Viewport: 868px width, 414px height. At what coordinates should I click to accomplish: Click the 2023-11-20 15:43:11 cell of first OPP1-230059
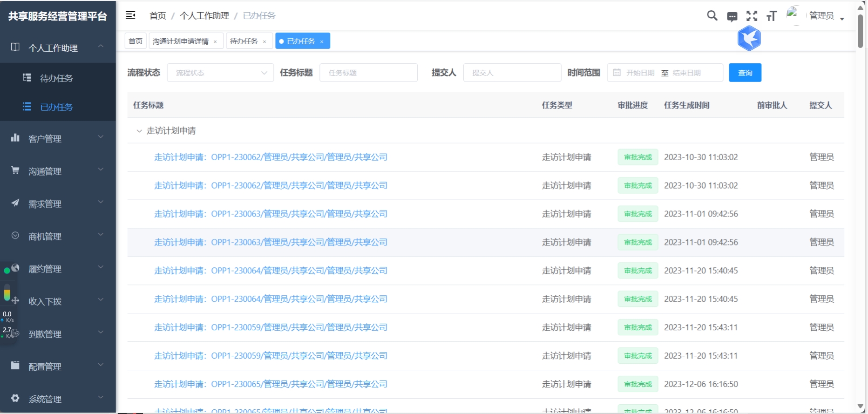tap(701, 327)
